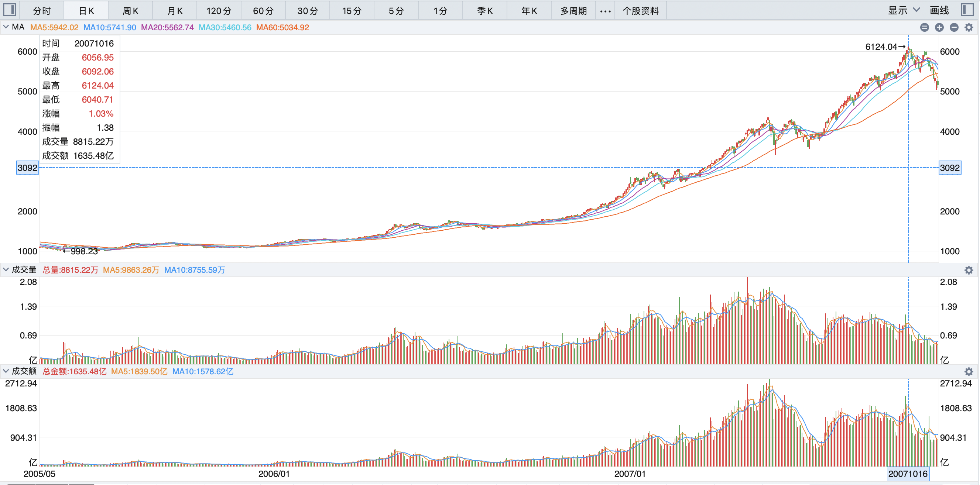Collapse the MA indicator chevron
This screenshot has height=485, width=980.
click(6, 27)
